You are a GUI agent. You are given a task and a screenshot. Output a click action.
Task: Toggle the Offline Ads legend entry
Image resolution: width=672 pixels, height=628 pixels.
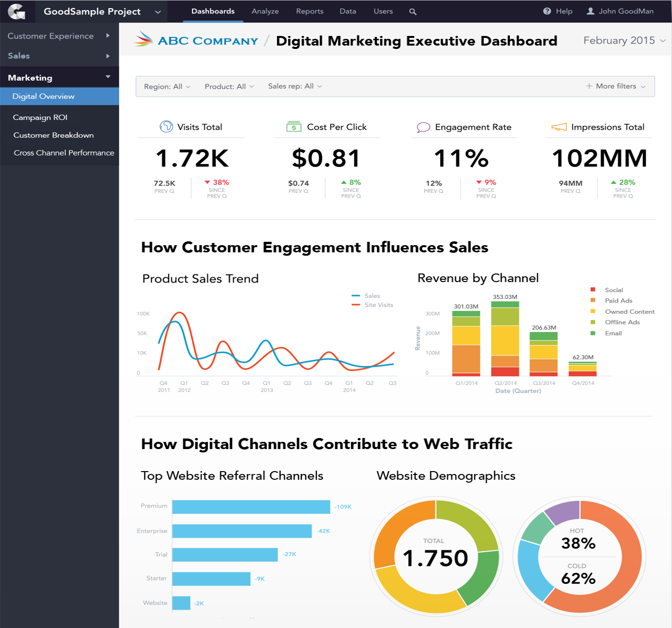(615, 322)
